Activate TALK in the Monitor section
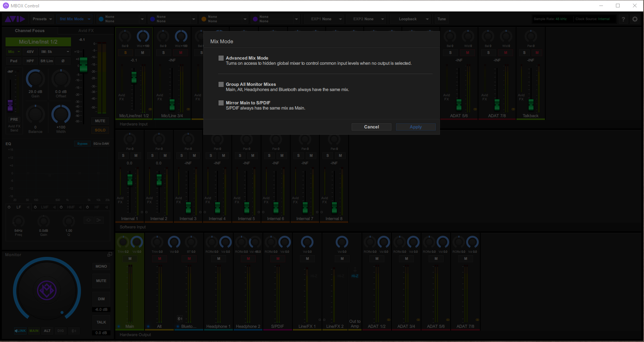The image size is (644, 342). point(101,322)
